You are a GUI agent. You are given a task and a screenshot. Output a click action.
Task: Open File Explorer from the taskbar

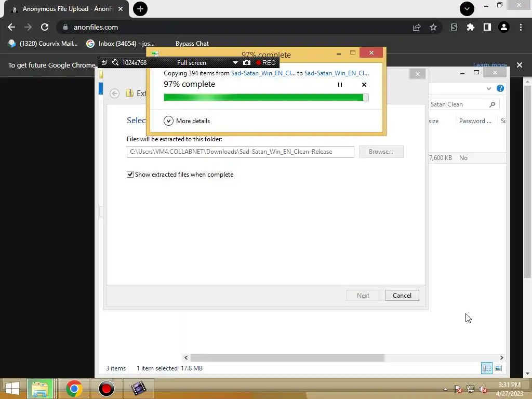point(40,389)
